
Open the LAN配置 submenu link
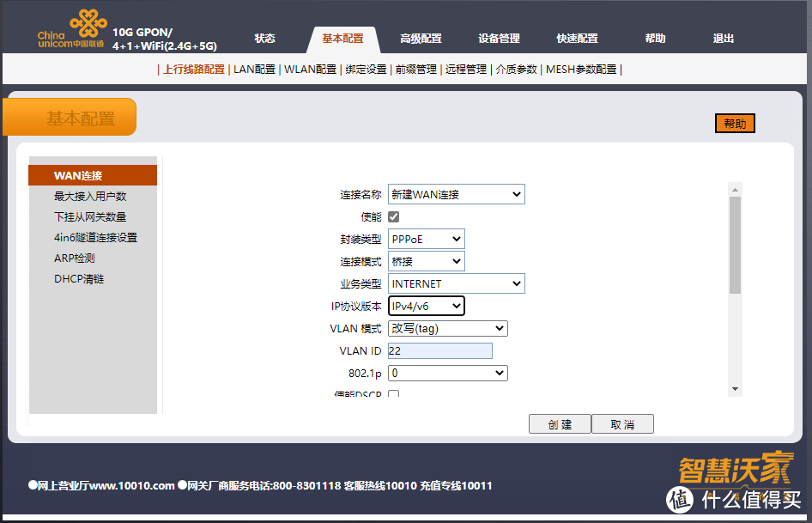coord(254,70)
